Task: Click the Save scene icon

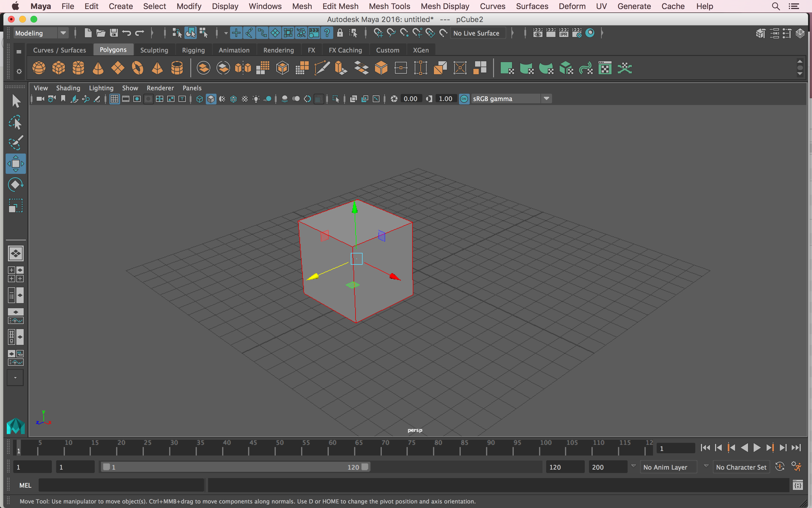Action: click(x=114, y=33)
